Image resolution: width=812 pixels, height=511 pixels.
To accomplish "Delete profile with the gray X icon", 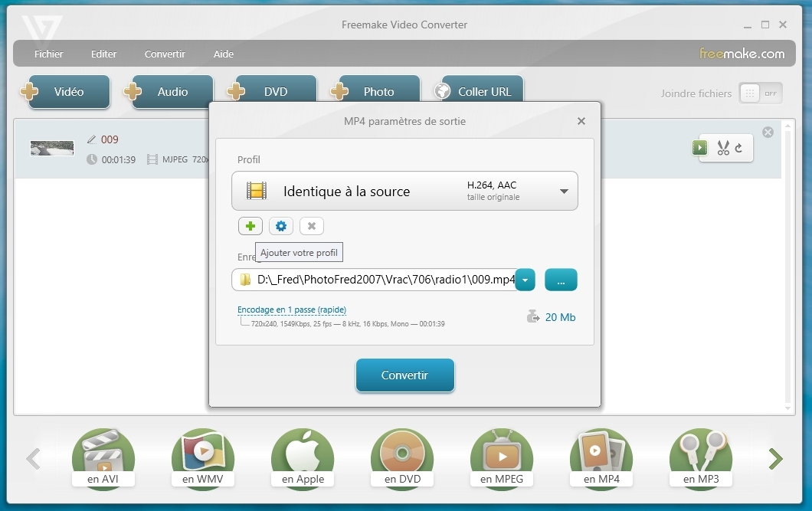I will pos(311,226).
